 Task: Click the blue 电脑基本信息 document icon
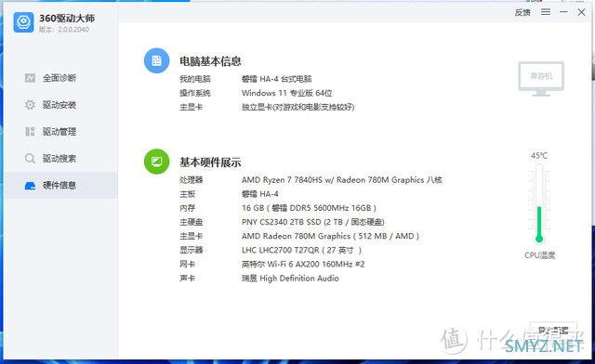click(x=157, y=60)
